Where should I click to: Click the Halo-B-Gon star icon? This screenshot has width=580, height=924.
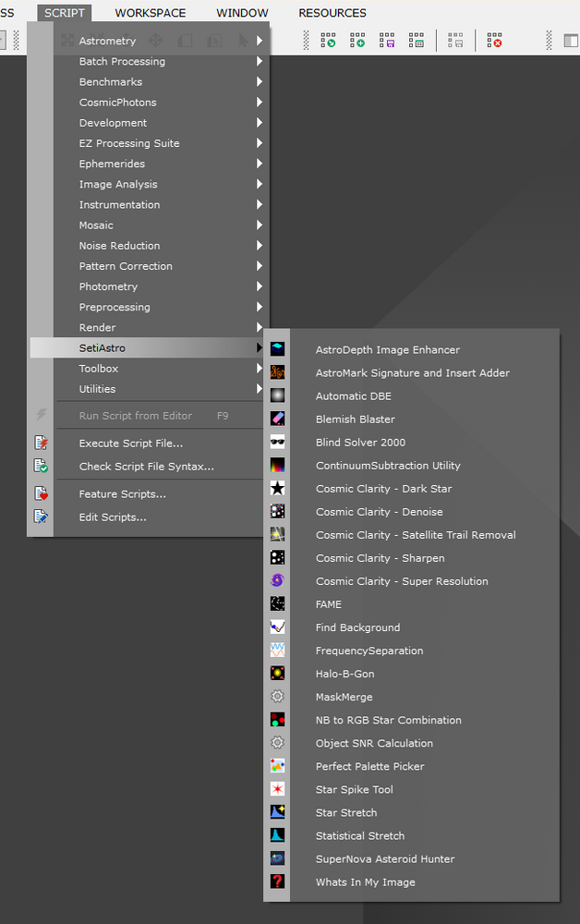277,673
